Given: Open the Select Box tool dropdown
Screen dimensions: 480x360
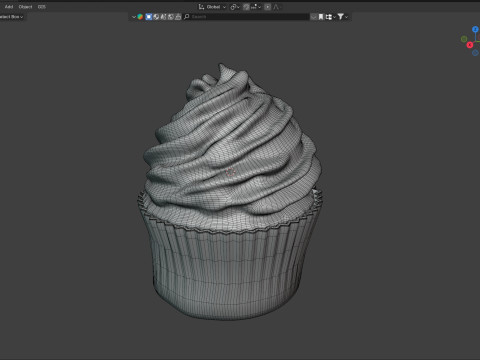Looking at the screenshot, I should pos(11,17).
